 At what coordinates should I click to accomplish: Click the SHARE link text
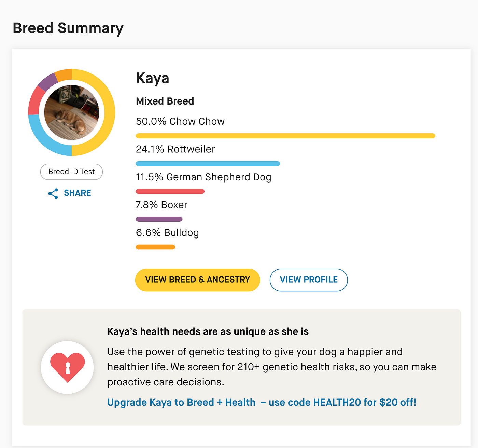77,193
